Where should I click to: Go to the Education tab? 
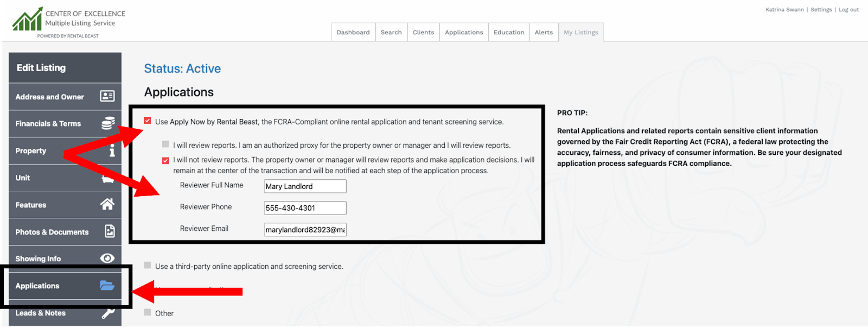tap(508, 33)
